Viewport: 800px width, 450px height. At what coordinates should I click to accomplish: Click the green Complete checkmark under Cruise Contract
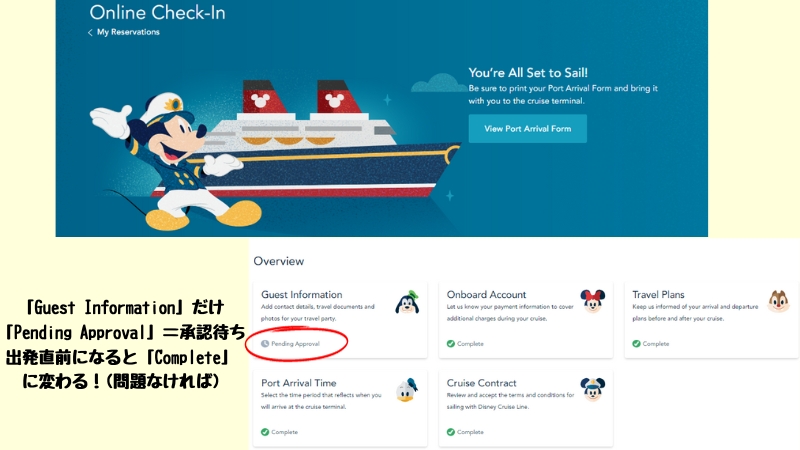[x=451, y=432]
